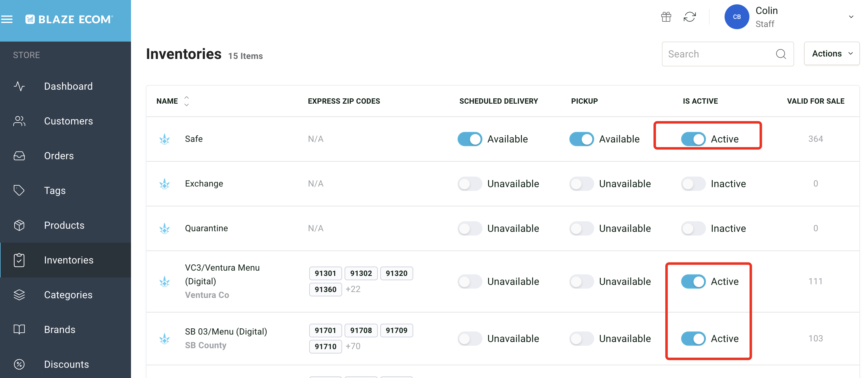Screen dimensions: 868x378
Task: Select Discounts in the sidebar
Action: (66, 364)
